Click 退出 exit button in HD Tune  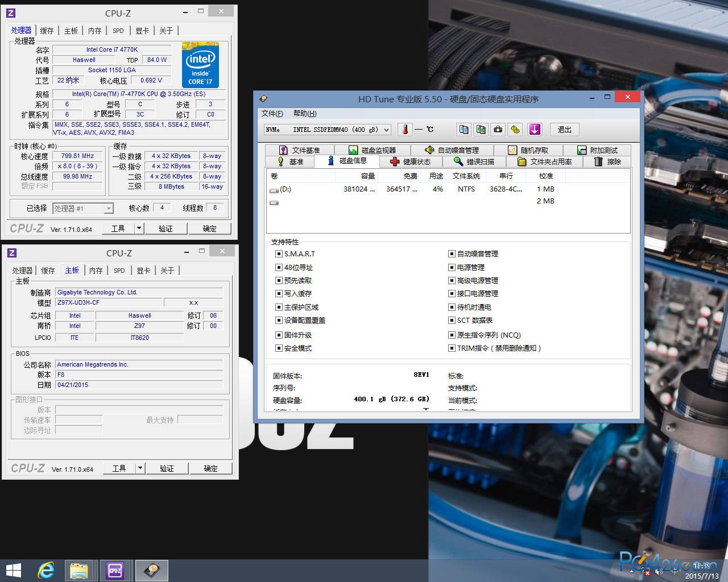pos(564,130)
